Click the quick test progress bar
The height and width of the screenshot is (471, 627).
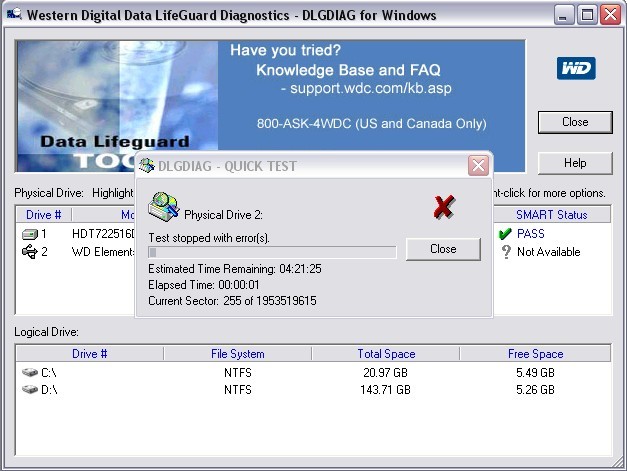point(272,252)
